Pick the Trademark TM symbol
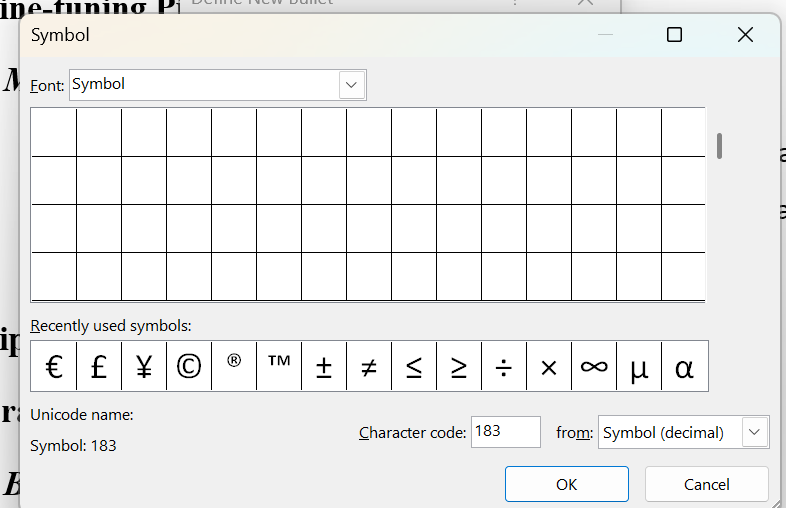 (x=279, y=366)
